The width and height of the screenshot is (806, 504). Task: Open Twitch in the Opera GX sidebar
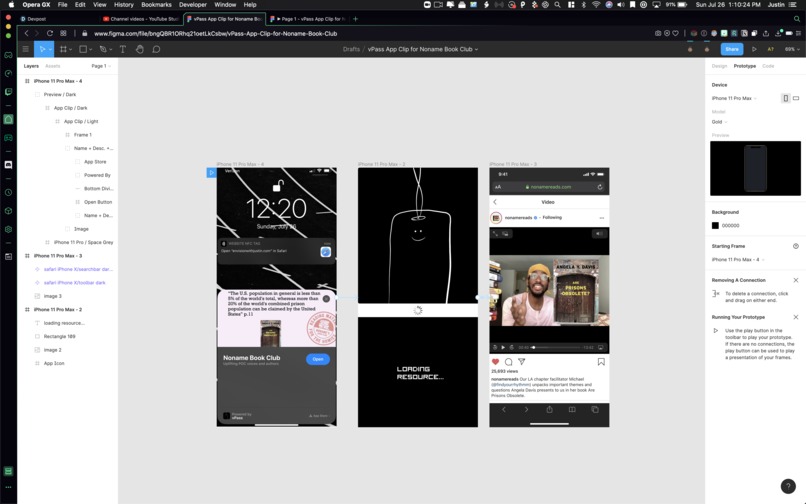click(8, 92)
